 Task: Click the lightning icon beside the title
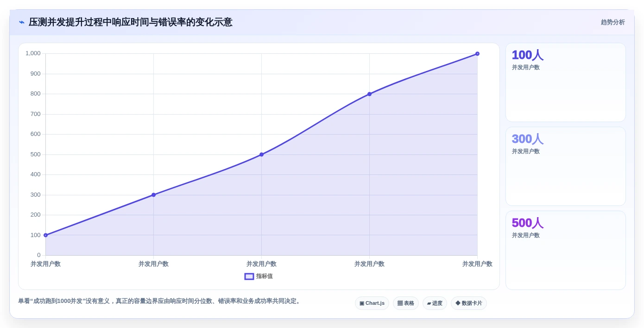(x=22, y=22)
